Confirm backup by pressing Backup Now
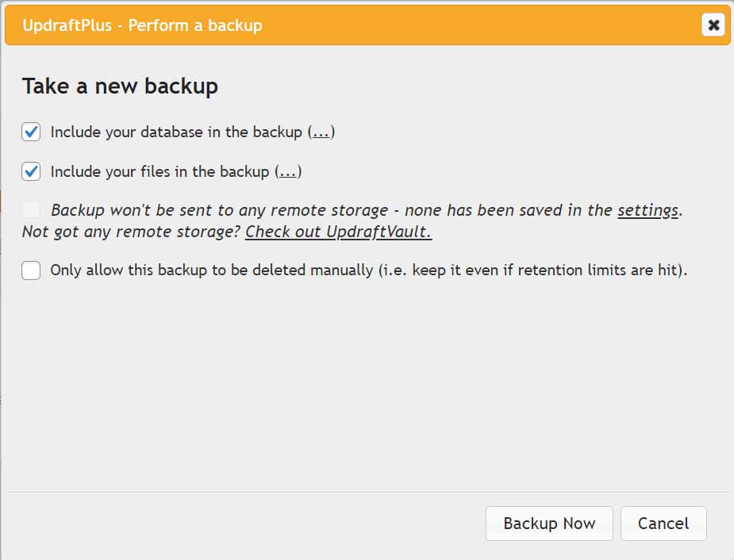 click(549, 524)
